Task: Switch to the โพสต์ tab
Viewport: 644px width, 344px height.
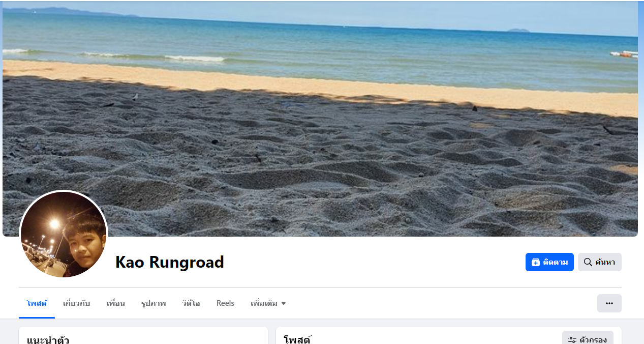Action: [37, 303]
